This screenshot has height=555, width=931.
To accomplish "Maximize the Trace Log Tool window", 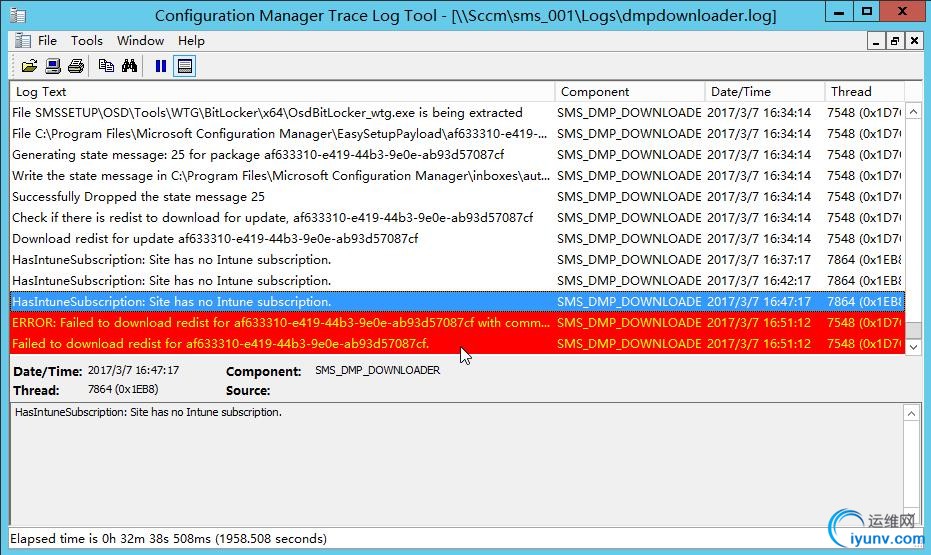I will click(x=867, y=11).
